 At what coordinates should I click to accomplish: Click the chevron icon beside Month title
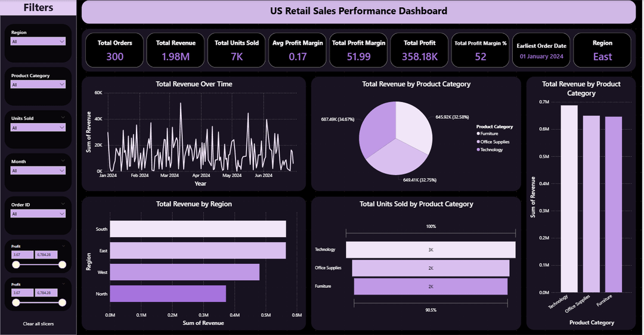63,161
